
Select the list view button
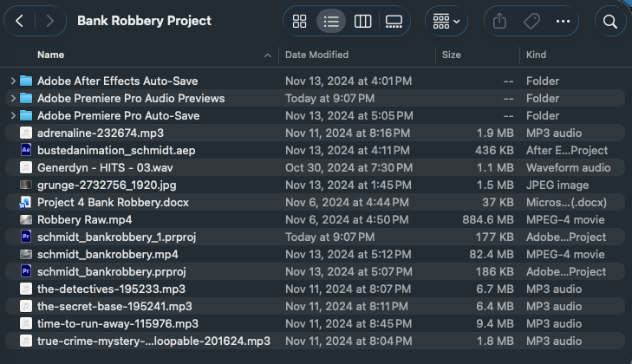[x=331, y=21]
